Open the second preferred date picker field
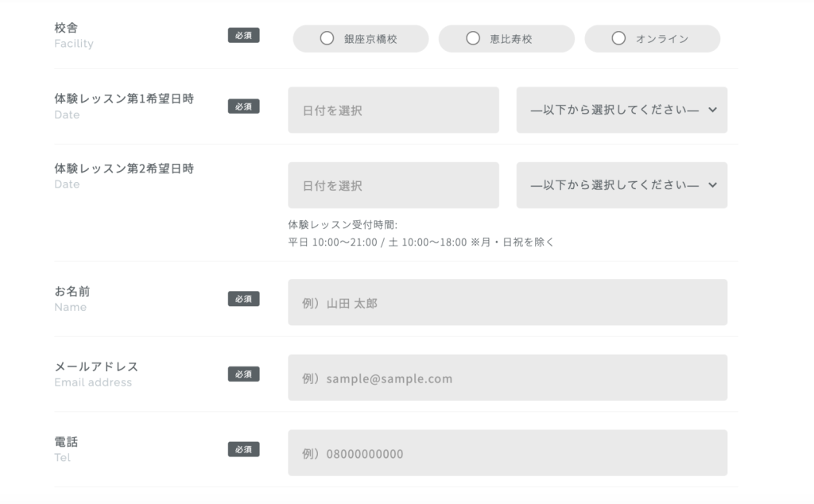 click(x=393, y=185)
